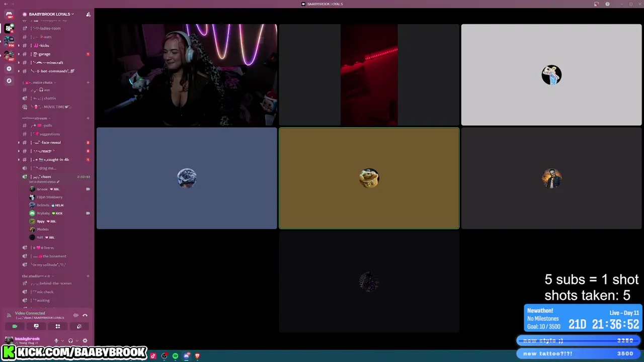
Task: Open OBS Studio in the taskbar
Action: click(x=164, y=356)
